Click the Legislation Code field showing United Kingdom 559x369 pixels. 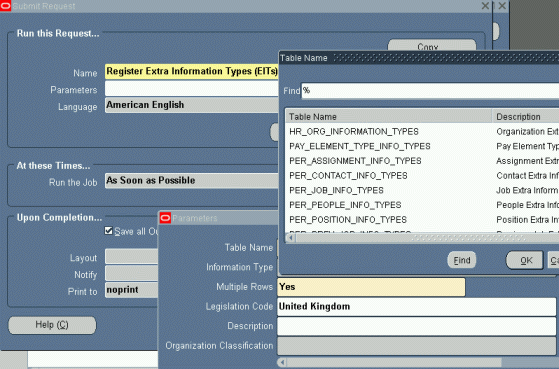(416, 307)
